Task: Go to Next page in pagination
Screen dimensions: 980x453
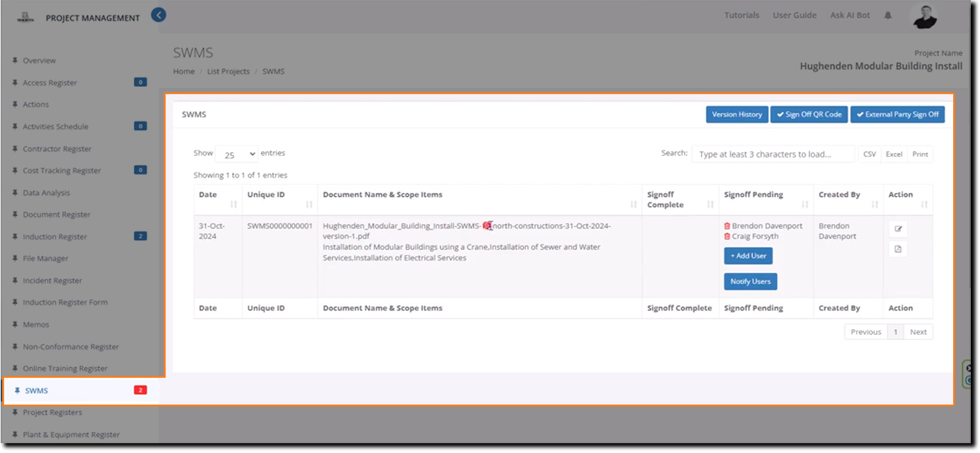Action: click(919, 332)
